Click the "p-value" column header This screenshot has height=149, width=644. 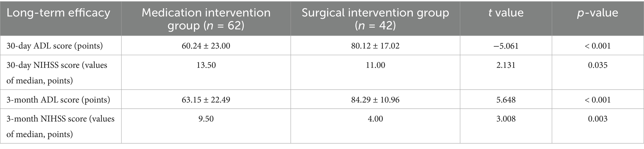598,13
